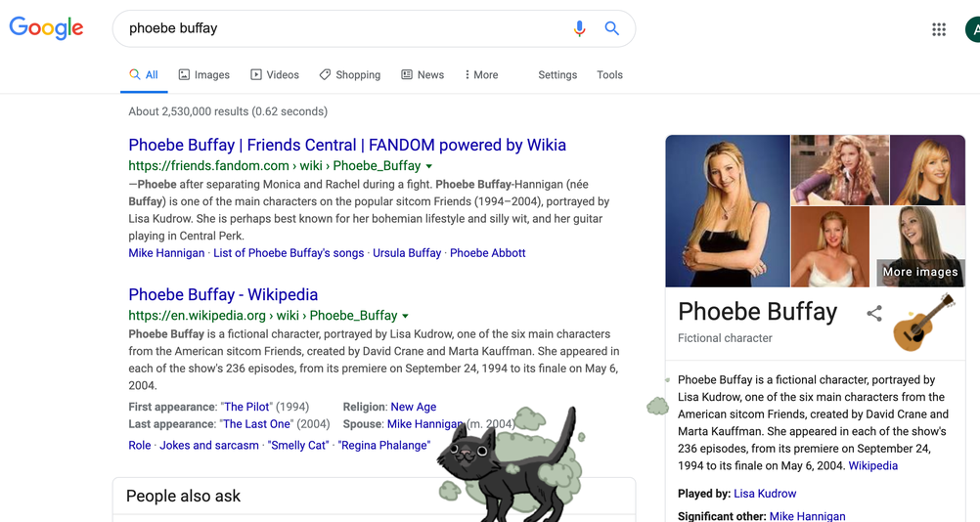Select the News tab

point(423,75)
